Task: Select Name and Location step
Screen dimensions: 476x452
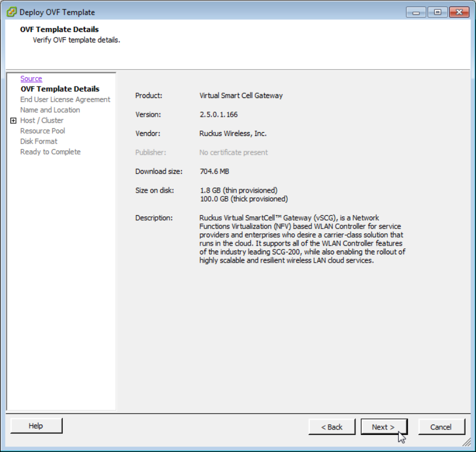Action: tap(50, 110)
